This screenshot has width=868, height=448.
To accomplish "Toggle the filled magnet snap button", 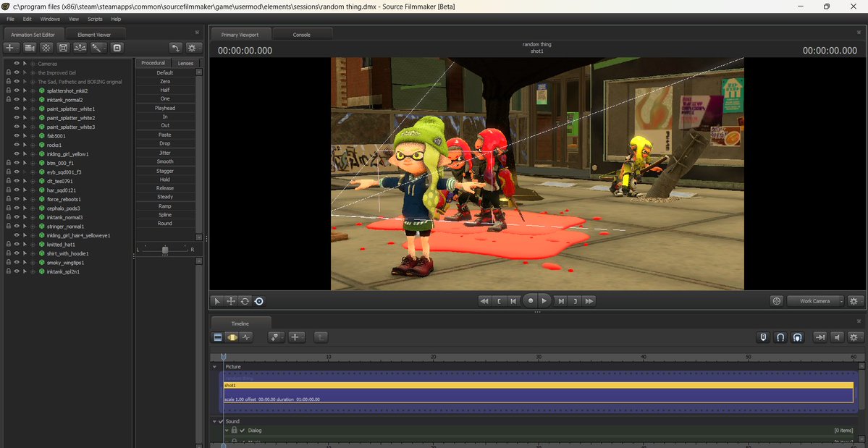I will coord(797,337).
